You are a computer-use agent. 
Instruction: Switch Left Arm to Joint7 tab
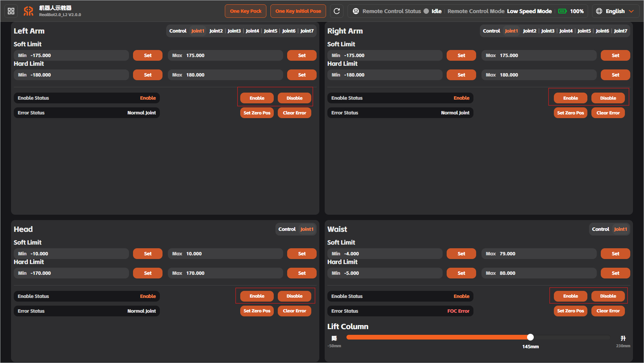click(307, 31)
